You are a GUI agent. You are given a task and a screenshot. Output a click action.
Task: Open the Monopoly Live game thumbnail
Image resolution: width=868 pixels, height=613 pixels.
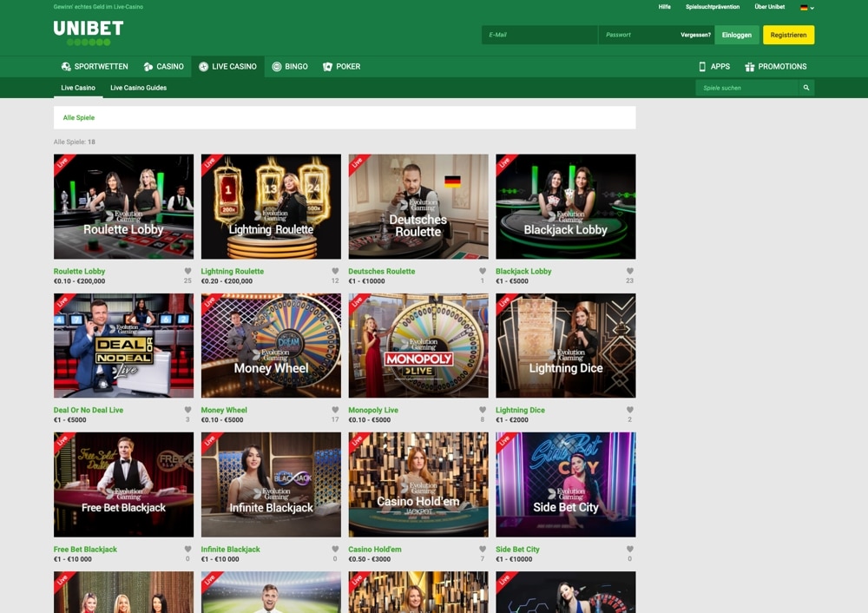418,346
